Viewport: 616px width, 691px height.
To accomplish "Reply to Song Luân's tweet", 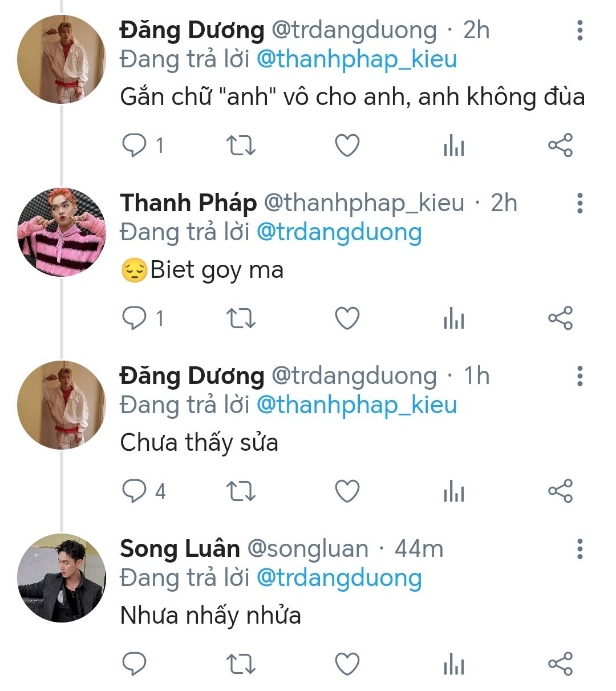I will click(x=135, y=664).
